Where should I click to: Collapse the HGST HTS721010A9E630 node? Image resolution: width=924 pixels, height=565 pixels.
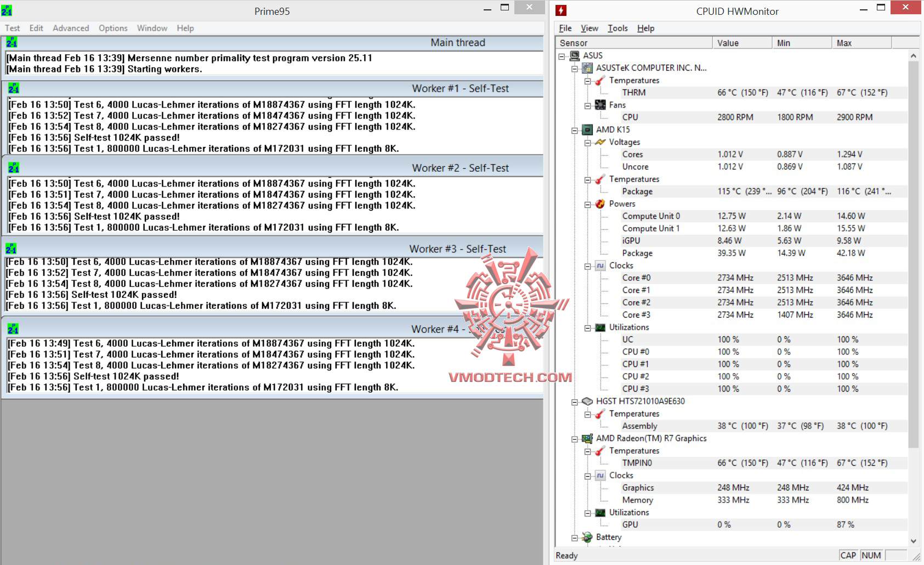click(x=575, y=402)
